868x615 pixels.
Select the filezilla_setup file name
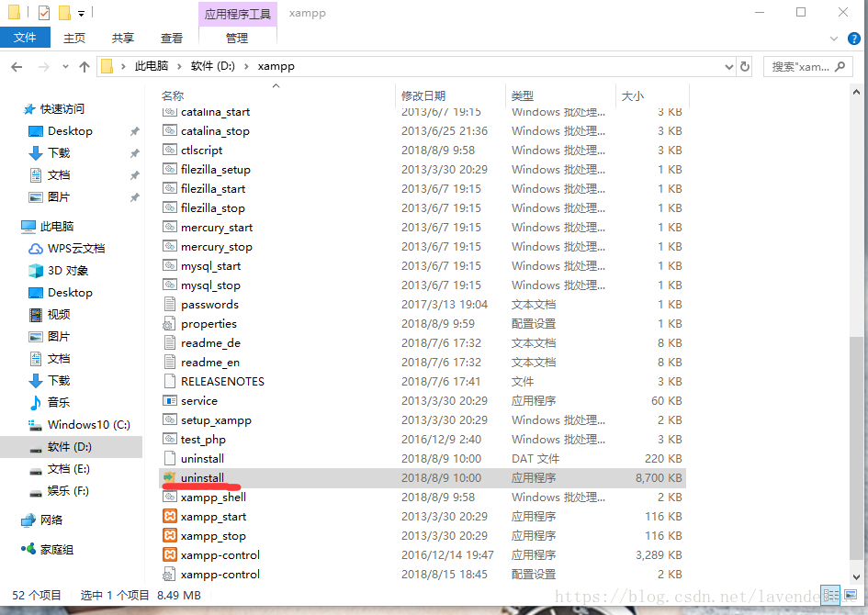pyautogui.click(x=216, y=170)
